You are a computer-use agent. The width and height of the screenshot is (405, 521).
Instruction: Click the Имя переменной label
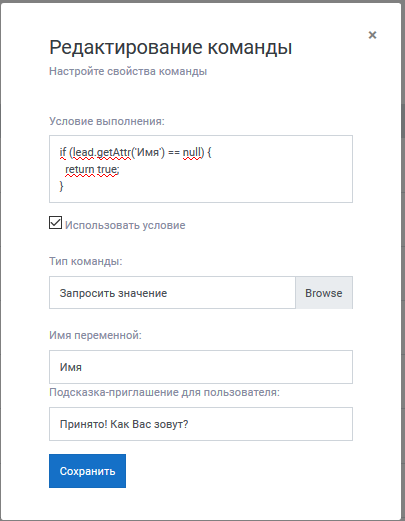95,335
